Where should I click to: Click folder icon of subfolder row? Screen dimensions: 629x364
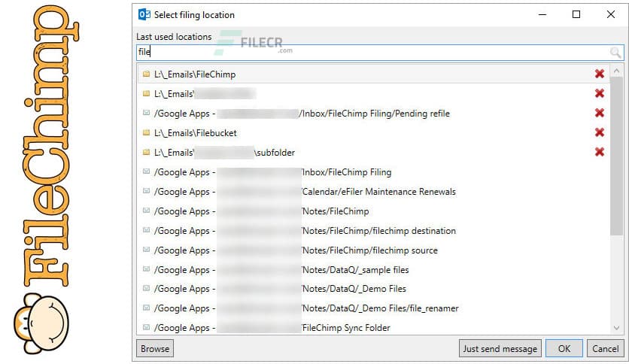coord(147,152)
